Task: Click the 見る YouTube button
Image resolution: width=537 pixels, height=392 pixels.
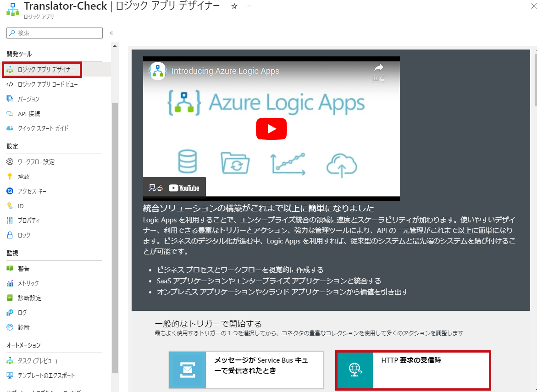Action: point(174,188)
